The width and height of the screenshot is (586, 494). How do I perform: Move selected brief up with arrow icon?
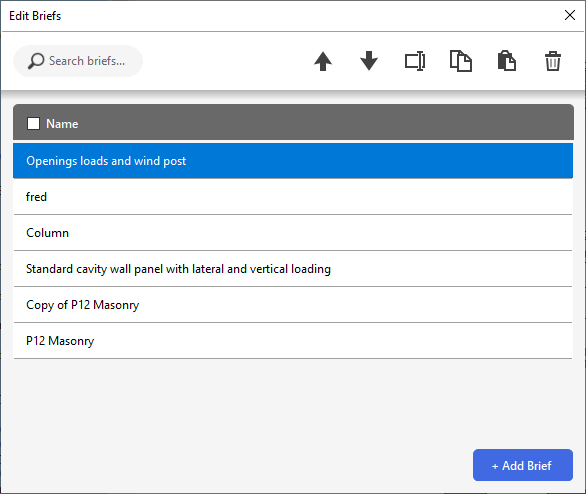[x=323, y=61]
